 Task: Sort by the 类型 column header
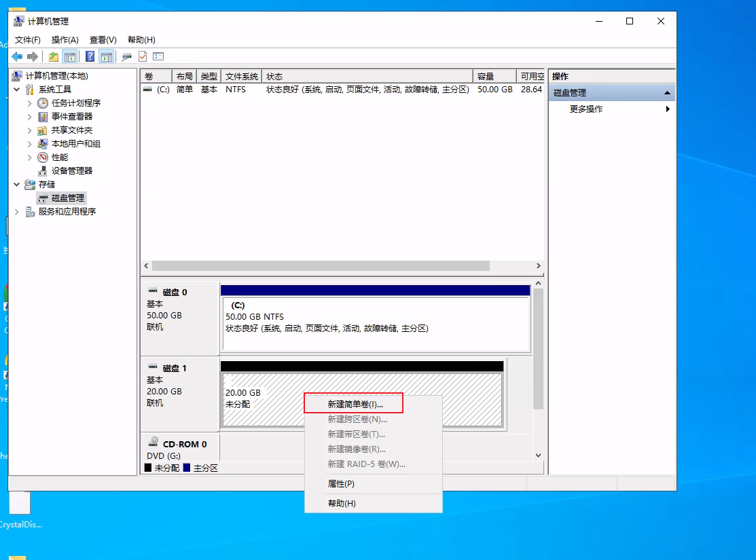[209, 76]
